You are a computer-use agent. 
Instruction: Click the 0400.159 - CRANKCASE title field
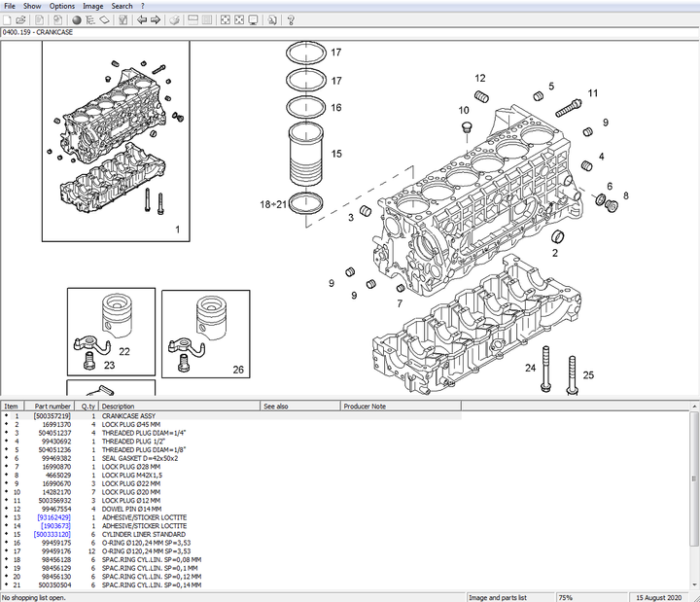tap(350, 33)
